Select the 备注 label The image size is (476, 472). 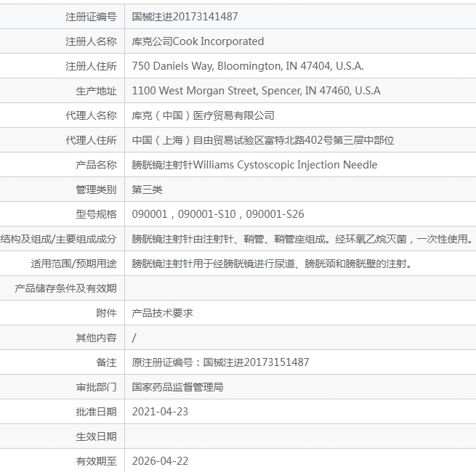coord(107,362)
